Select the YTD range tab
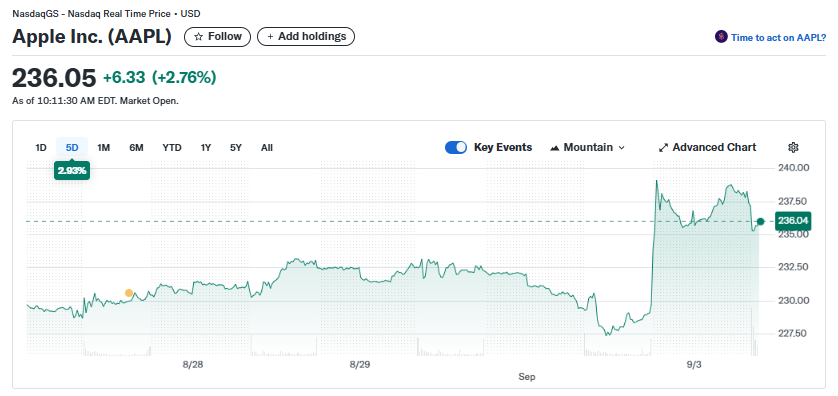 point(172,147)
